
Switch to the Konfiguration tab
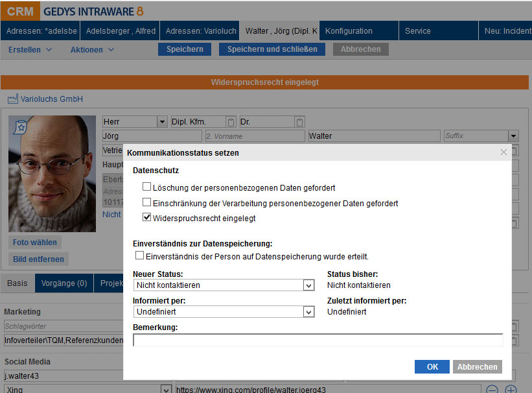point(349,30)
